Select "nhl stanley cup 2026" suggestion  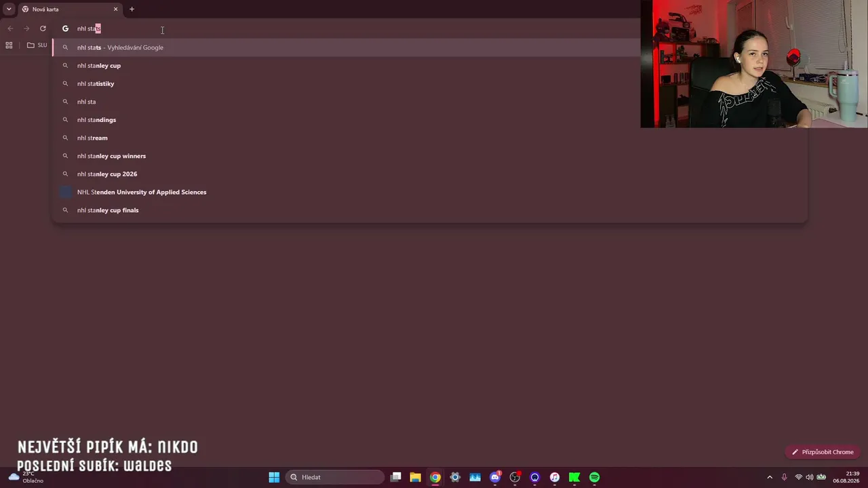pos(430,174)
